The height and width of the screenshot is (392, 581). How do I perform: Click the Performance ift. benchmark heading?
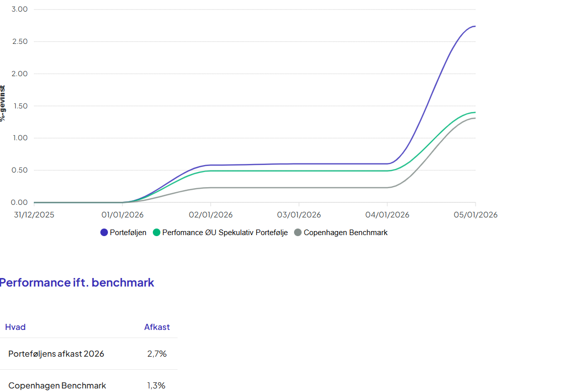(x=77, y=283)
